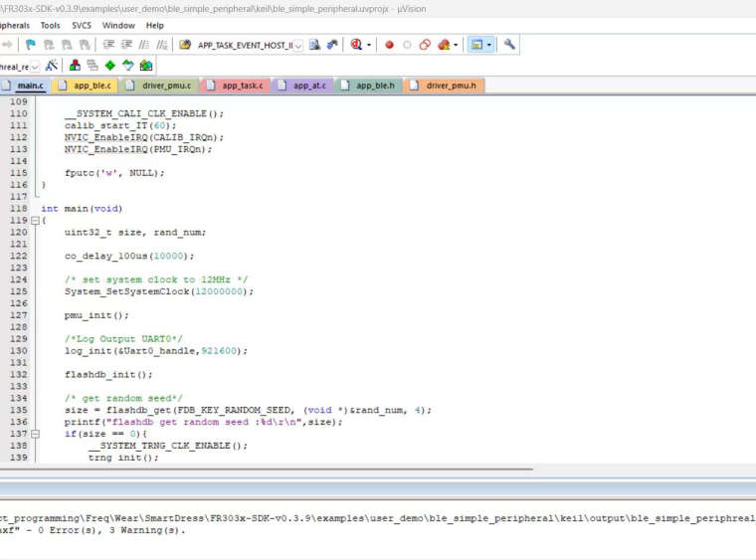
Task: Toggle the red Insert/Remove Breakpoint button
Action: click(x=389, y=45)
